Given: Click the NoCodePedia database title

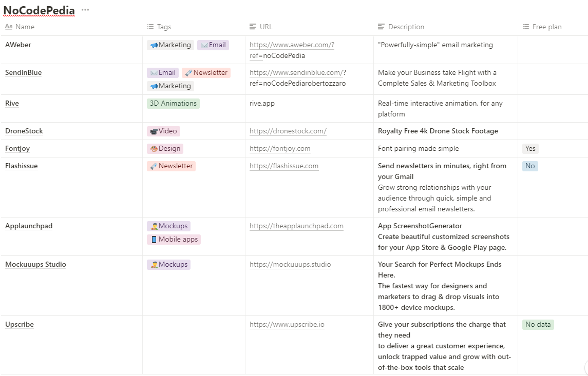Looking at the screenshot, I should coord(39,10).
